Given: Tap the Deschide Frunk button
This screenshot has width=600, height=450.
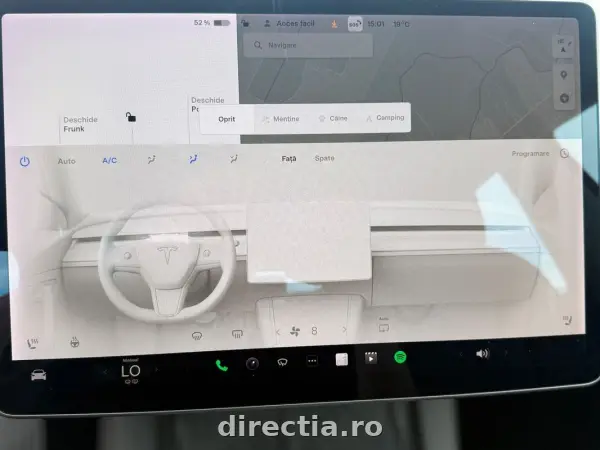Looking at the screenshot, I should 80,124.
